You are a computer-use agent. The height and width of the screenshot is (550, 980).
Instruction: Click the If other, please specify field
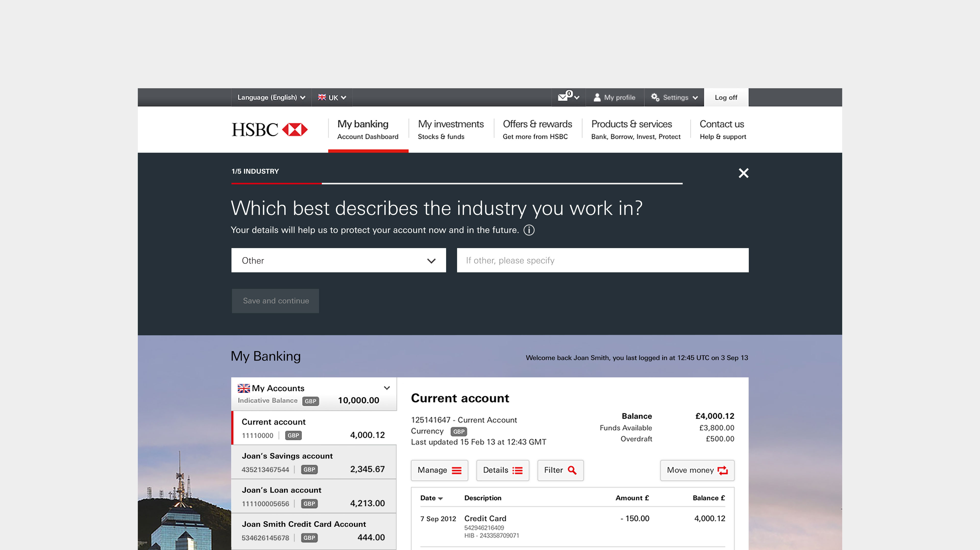[x=603, y=260]
